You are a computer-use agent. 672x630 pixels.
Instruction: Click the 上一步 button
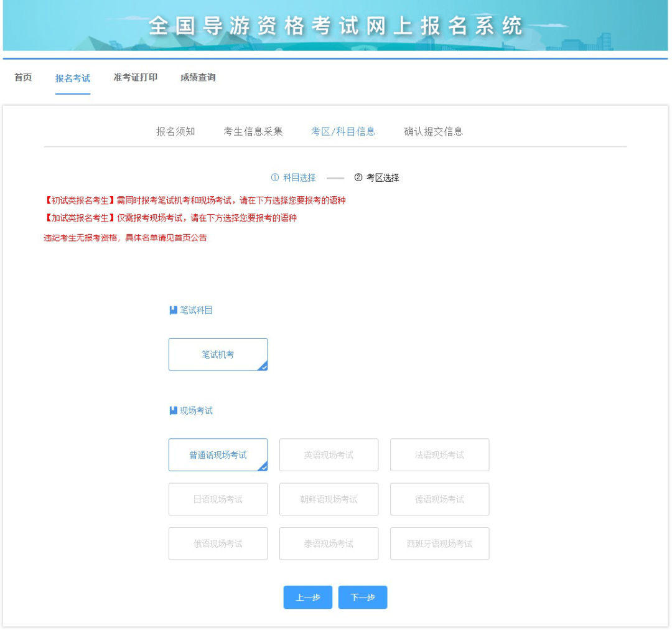tap(307, 597)
